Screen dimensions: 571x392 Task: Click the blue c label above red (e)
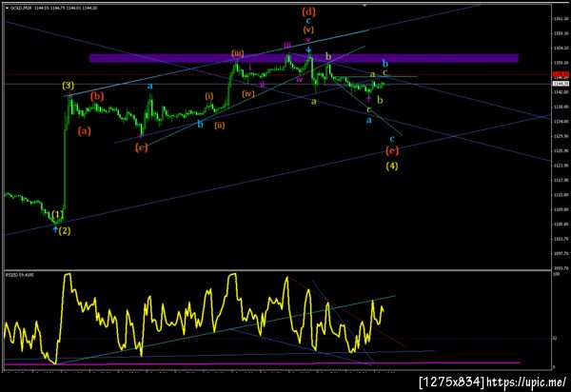[392, 139]
